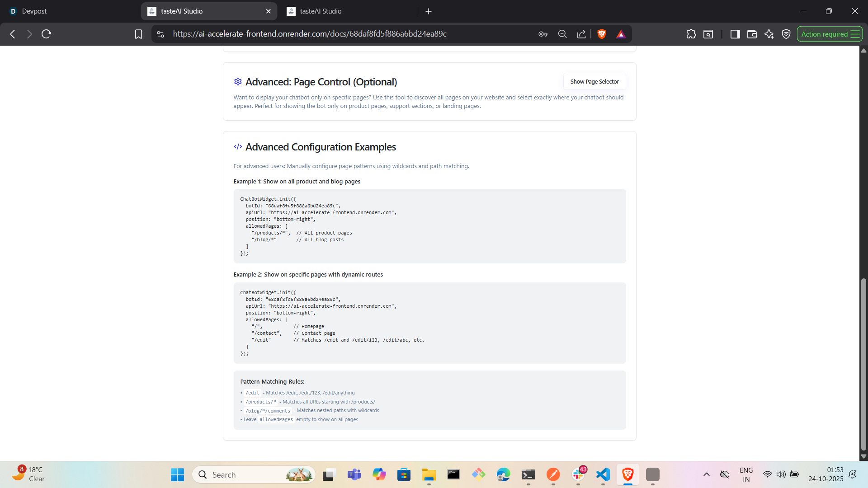Reload the page with the refresh icon
This screenshot has width=868, height=488.
[x=46, y=34]
